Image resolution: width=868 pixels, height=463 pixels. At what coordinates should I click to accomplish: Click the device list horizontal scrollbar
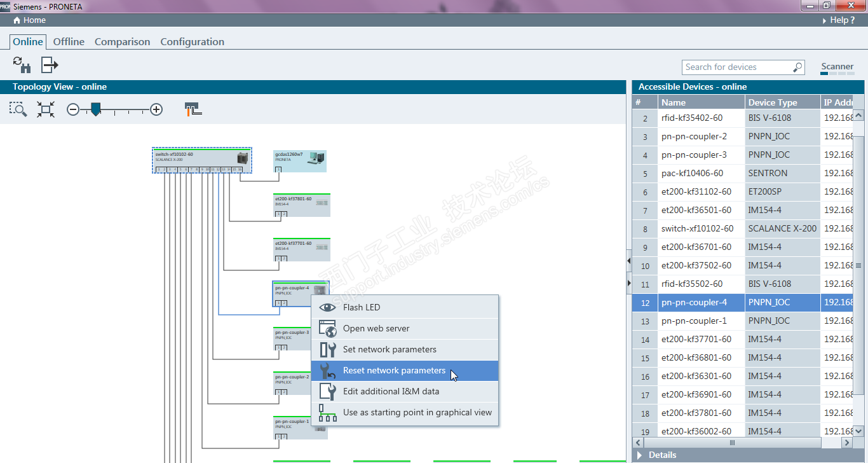732,443
